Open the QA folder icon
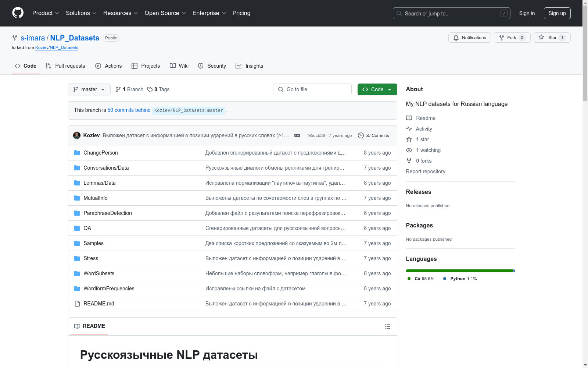 (77, 228)
